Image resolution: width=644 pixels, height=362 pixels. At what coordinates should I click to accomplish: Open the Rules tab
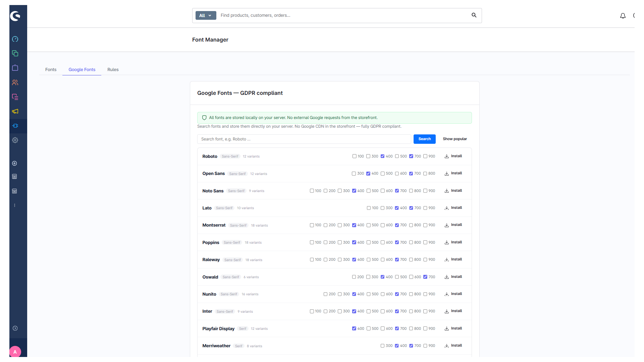pos(113,70)
